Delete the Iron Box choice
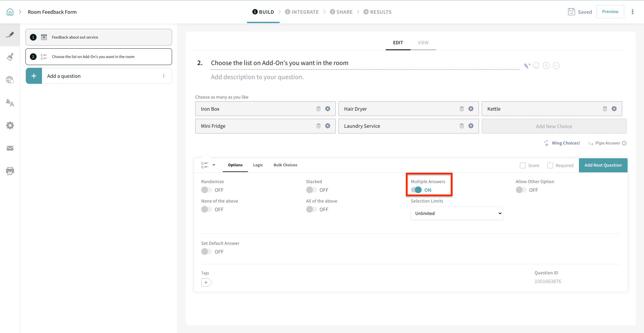Viewport: 644px width, 333px height. pyautogui.click(x=318, y=109)
